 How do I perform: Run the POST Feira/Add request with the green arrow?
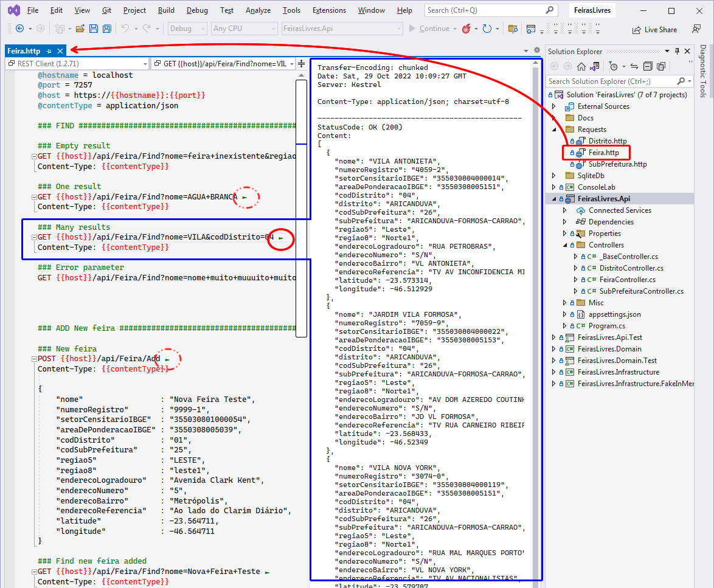coord(167,359)
